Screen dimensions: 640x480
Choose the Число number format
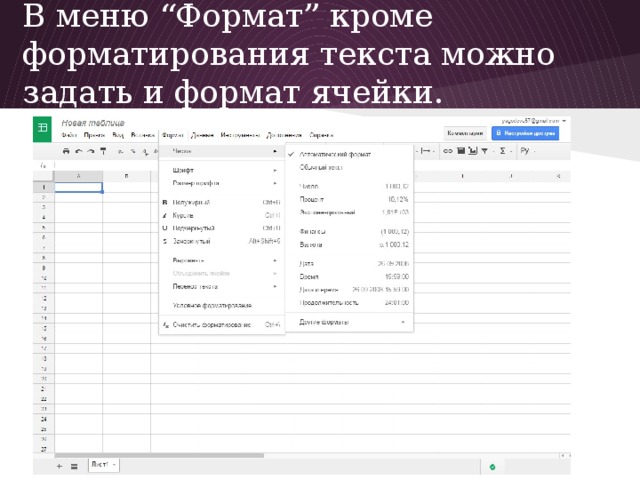click(349, 186)
